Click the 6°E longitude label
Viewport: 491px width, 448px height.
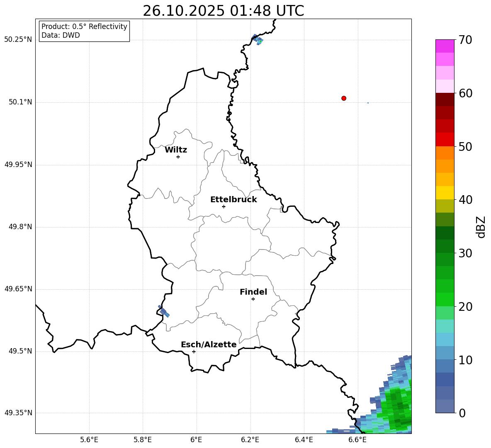pos(196,440)
